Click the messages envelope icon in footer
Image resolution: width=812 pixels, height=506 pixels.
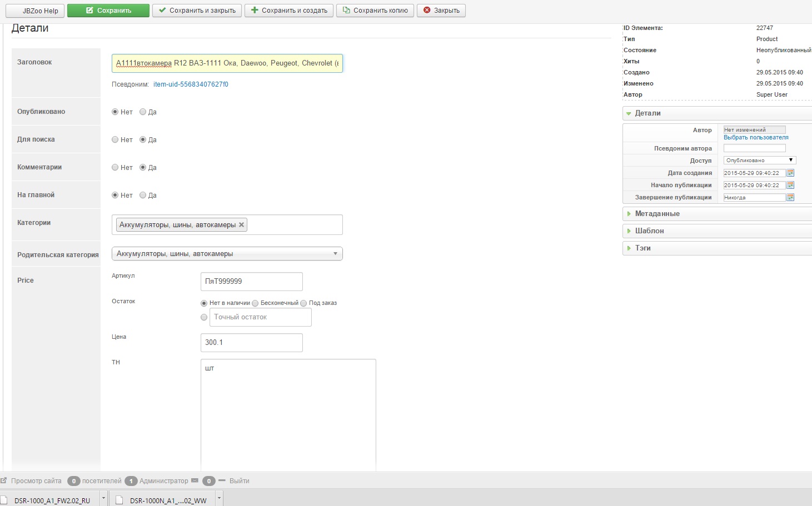pos(195,480)
